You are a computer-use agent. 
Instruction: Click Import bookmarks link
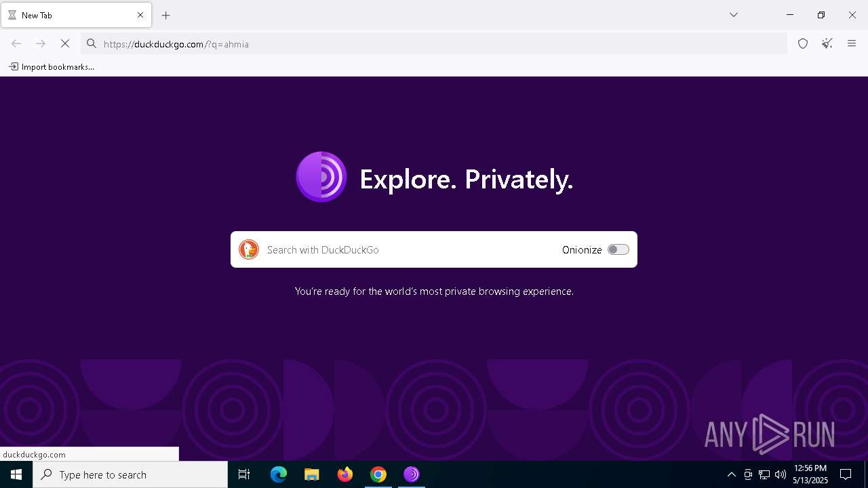[x=52, y=66]
